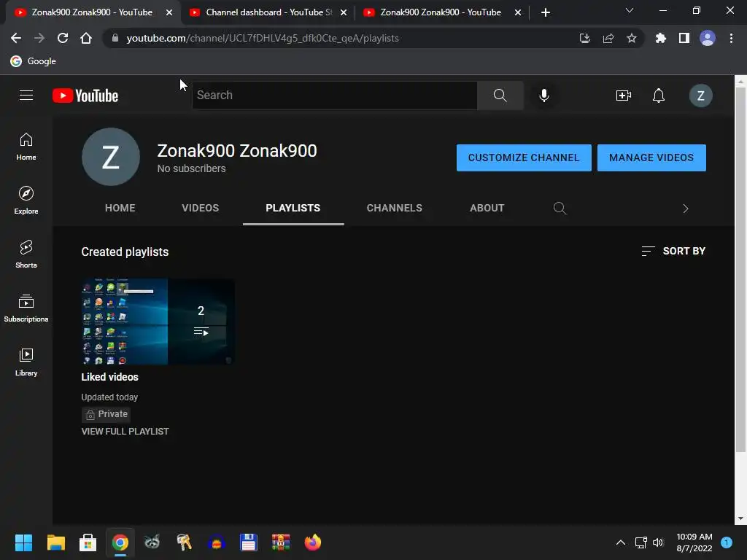Open Chrome profile avatar
Image resolution: width=747 pixels, height=560 pixels.
(708, 38)
